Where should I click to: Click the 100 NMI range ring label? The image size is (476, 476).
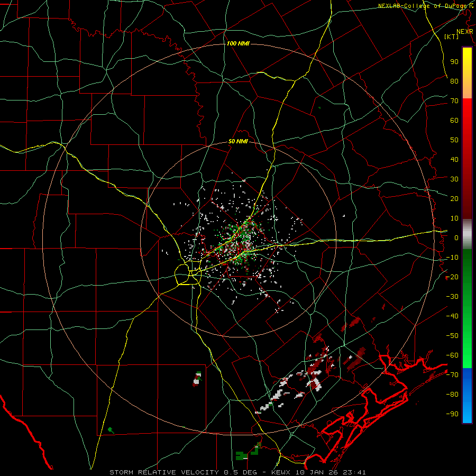pos(238,43)
